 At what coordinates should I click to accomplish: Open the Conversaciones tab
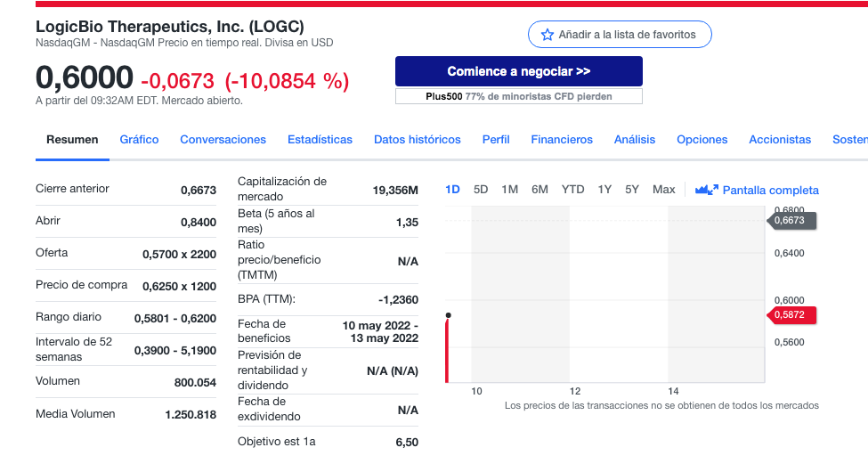pyautogui.click(x=223, y=140)
